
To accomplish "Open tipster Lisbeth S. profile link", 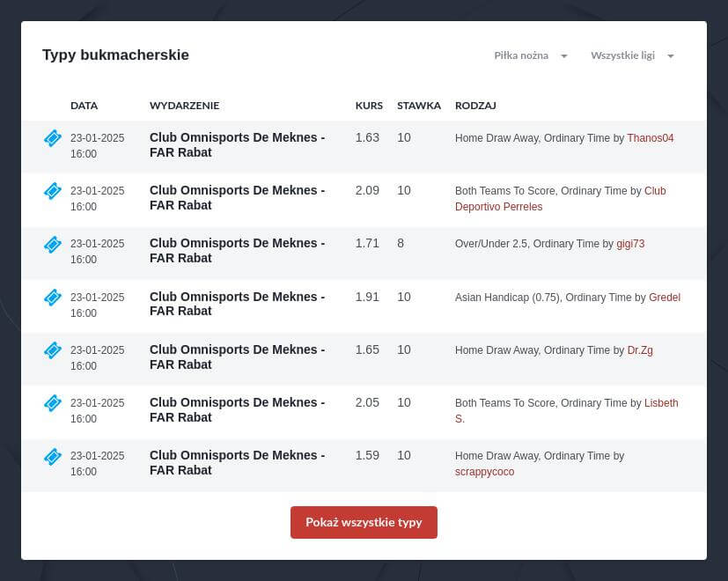I will pos(566,411).
